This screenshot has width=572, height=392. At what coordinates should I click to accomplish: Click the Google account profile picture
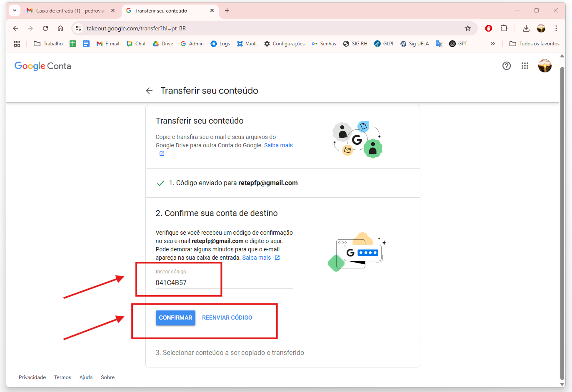click(545, 66)
